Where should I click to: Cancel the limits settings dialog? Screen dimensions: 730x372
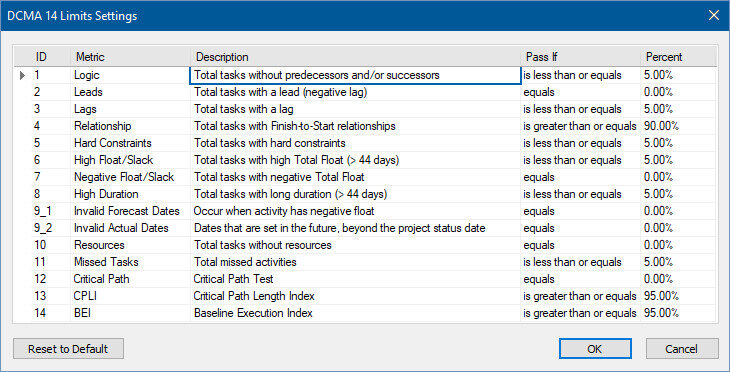coord(682,349)
